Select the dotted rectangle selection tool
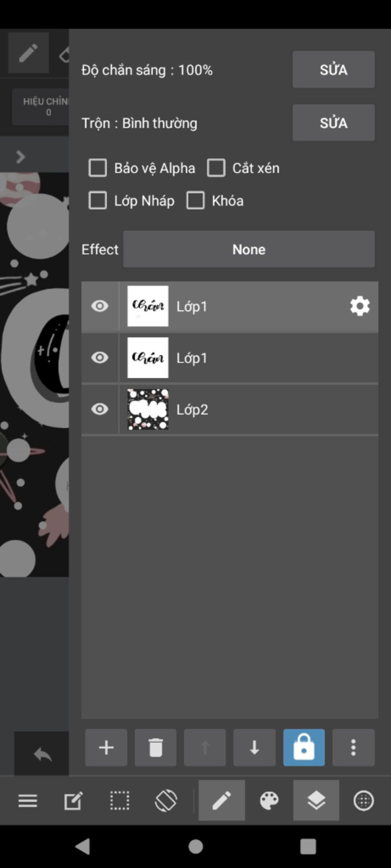The height and width of the screenshot is (868, 391). click(x=120, y=800)
